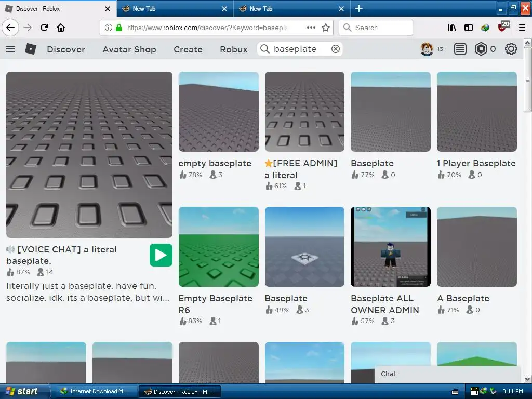Open the Firefox hamburger menu

tap(522, 28)
